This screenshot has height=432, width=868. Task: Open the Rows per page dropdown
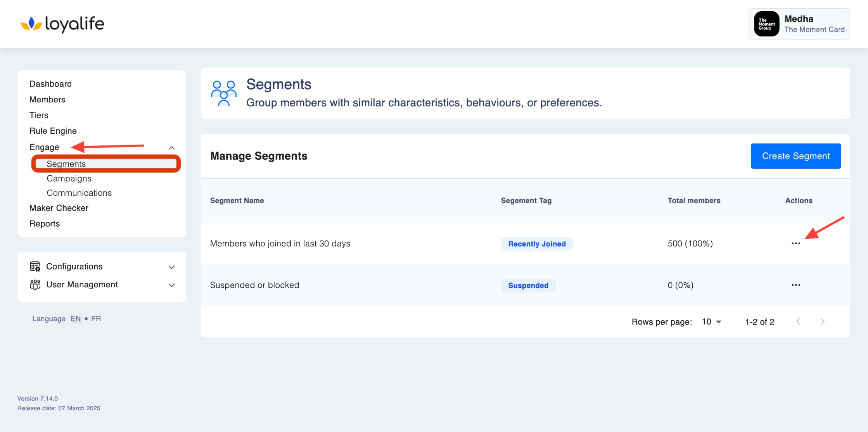(x=712, y=322)
